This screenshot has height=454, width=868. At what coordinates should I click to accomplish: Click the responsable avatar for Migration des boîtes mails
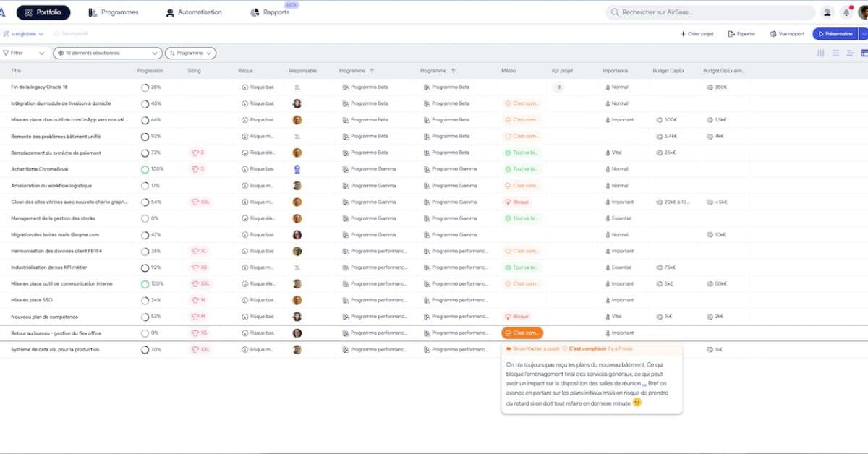[297, 234]
